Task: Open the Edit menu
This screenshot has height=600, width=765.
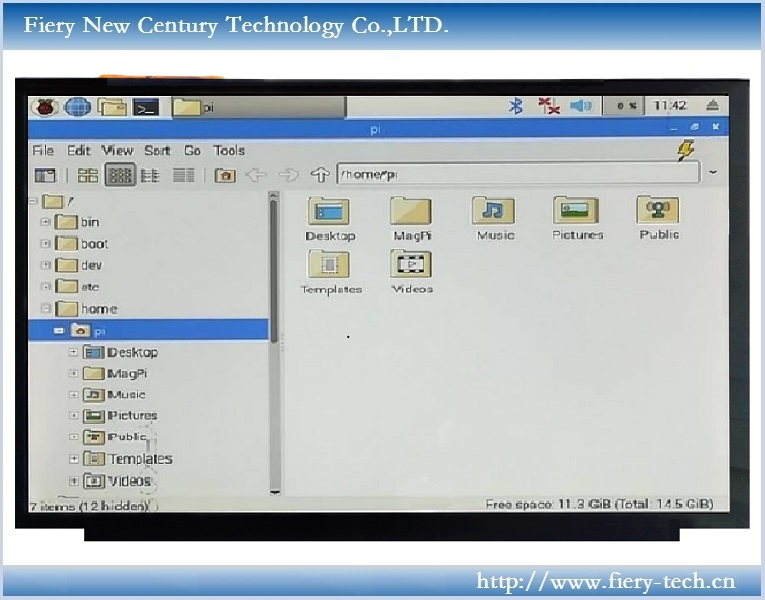Action: click(79, 150)
